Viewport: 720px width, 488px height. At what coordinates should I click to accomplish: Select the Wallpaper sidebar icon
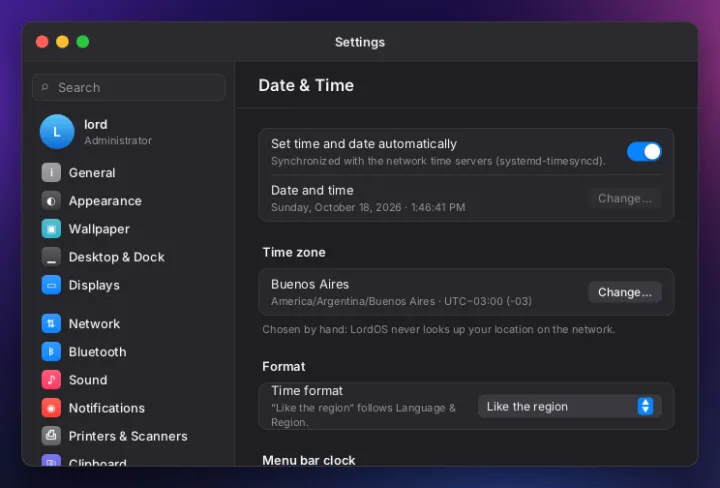[x=51, y=229]
